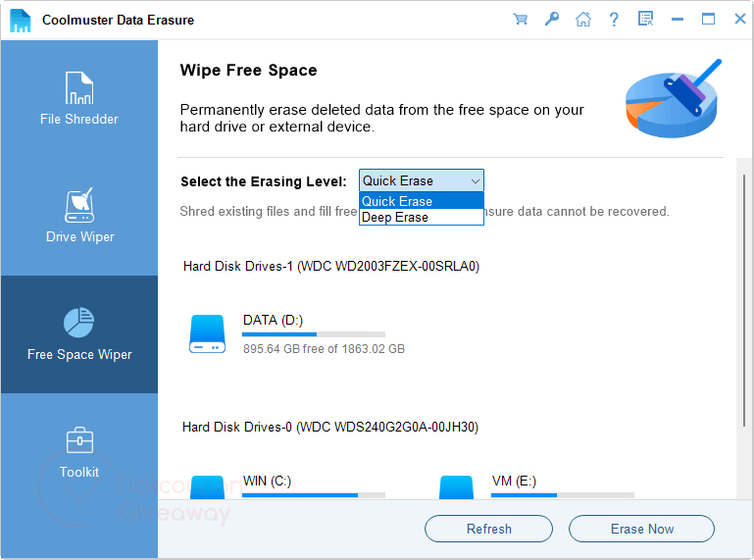Viewport: 754px width, 560px height.
Task: Click the shopping cart purchase icon
Action: pos(521,19)
